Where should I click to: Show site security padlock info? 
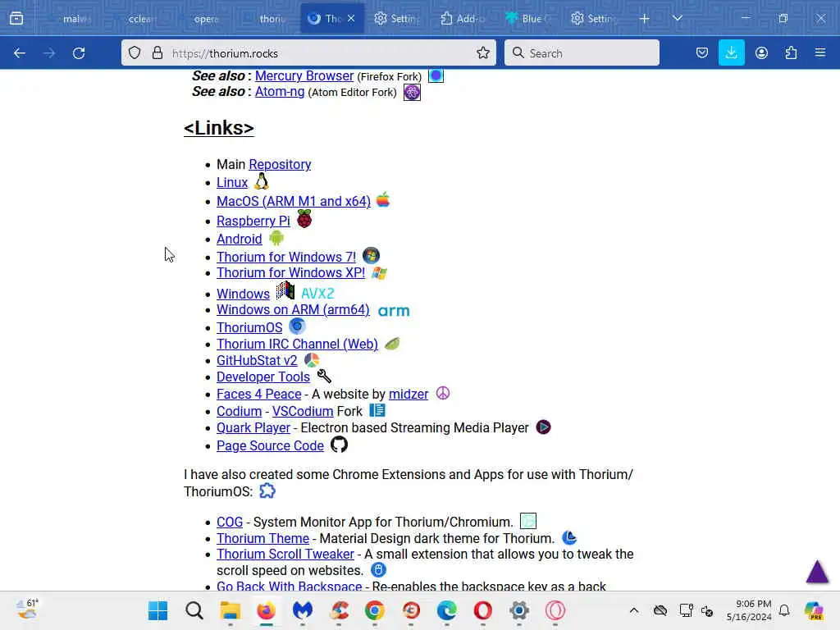point(157,53)
